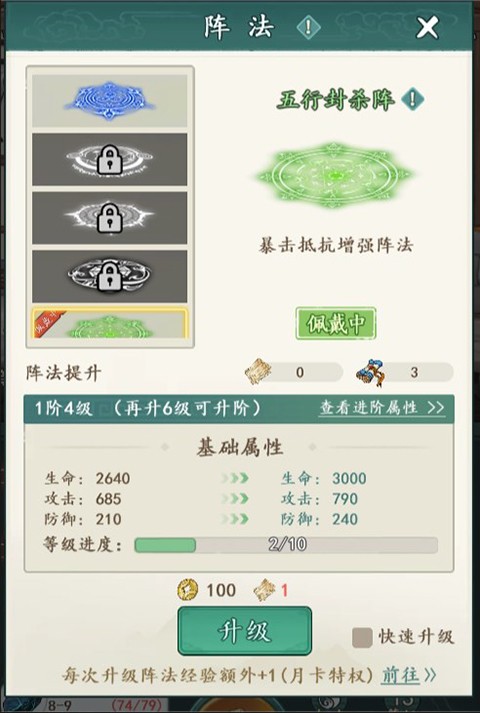Tap the second locked formation slot
Screen dimensions: 480x713
[x=110, y=218]
